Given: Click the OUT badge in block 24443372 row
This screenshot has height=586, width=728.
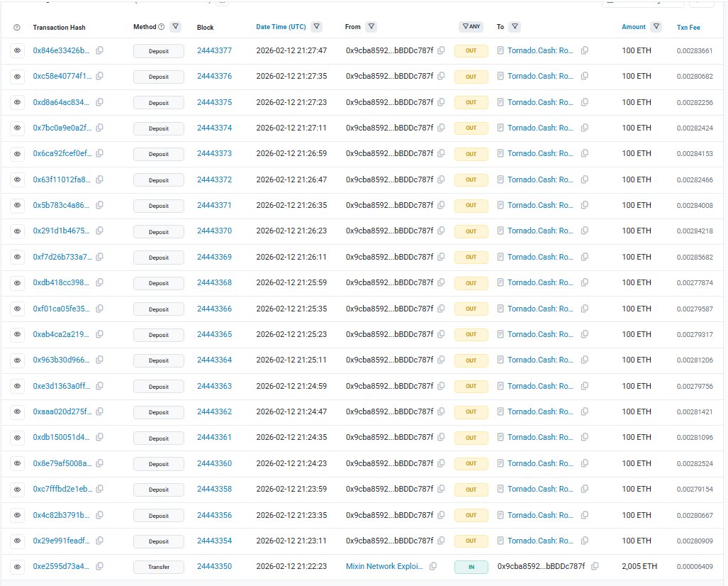Looking at the screenshot, I should click(471, 179).
